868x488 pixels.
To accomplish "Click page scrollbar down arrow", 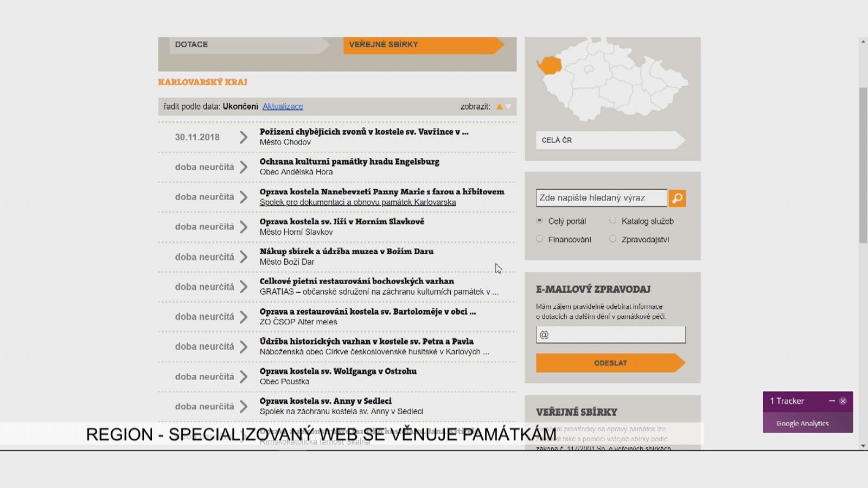I will point(863,446).
